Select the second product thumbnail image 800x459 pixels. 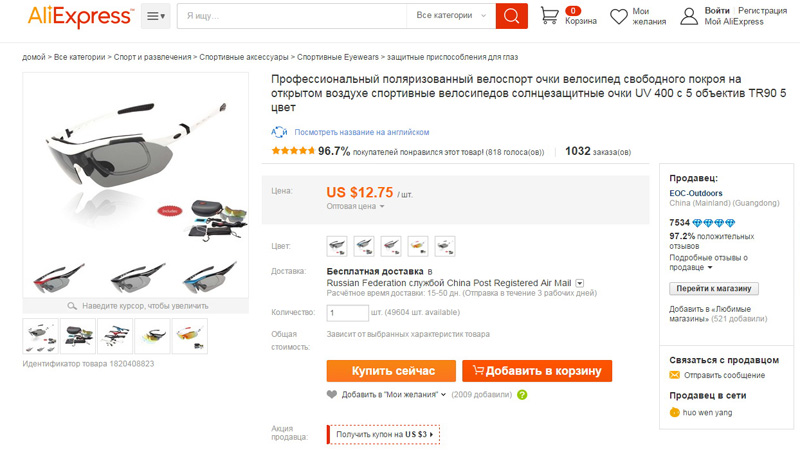pyautogui.click(x=78, y=336)
